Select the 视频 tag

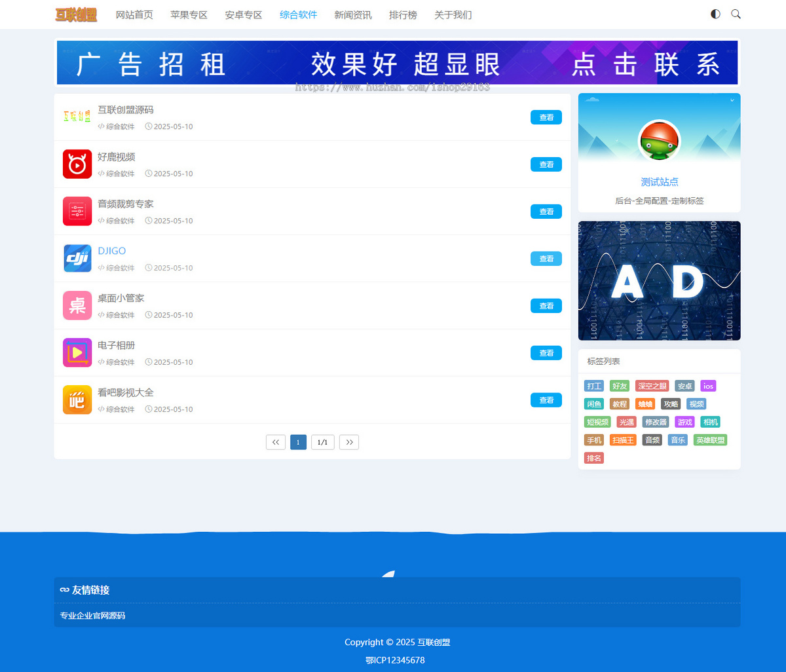(x=696, y=404)
